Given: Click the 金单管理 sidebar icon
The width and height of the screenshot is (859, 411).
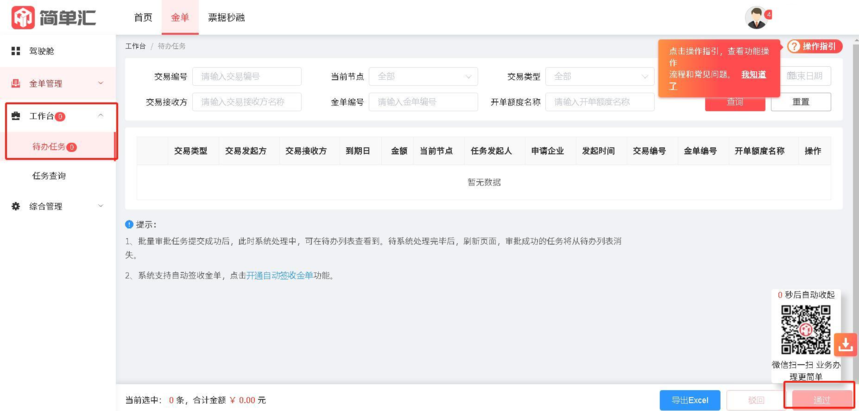Looking at the screenshot, I should coord(16,83).
